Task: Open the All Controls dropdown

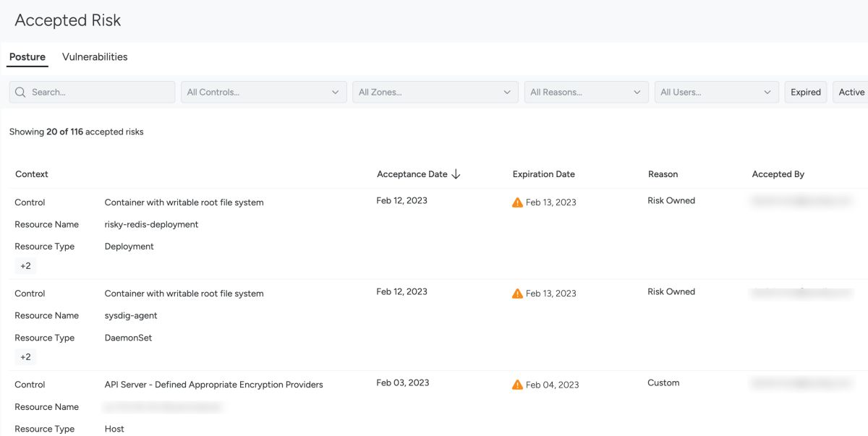Action: pos(263,92)
